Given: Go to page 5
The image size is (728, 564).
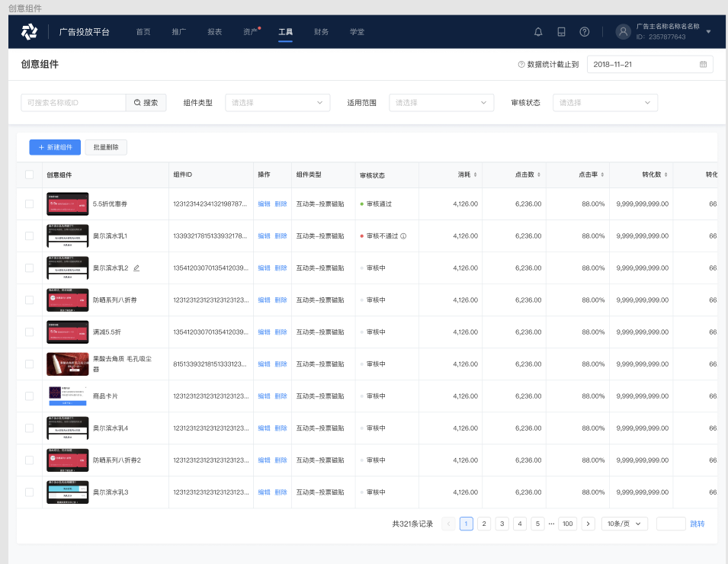Looking at the screenshot, I should [537, 524].
